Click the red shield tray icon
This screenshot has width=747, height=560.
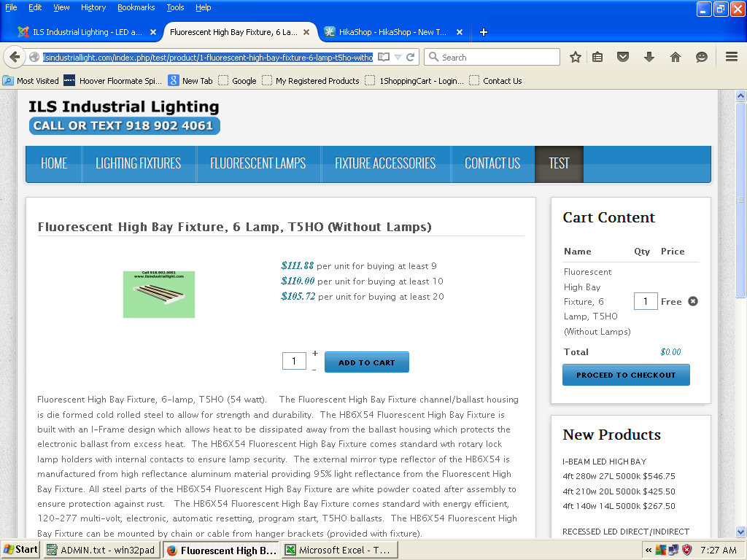(686, 550)
